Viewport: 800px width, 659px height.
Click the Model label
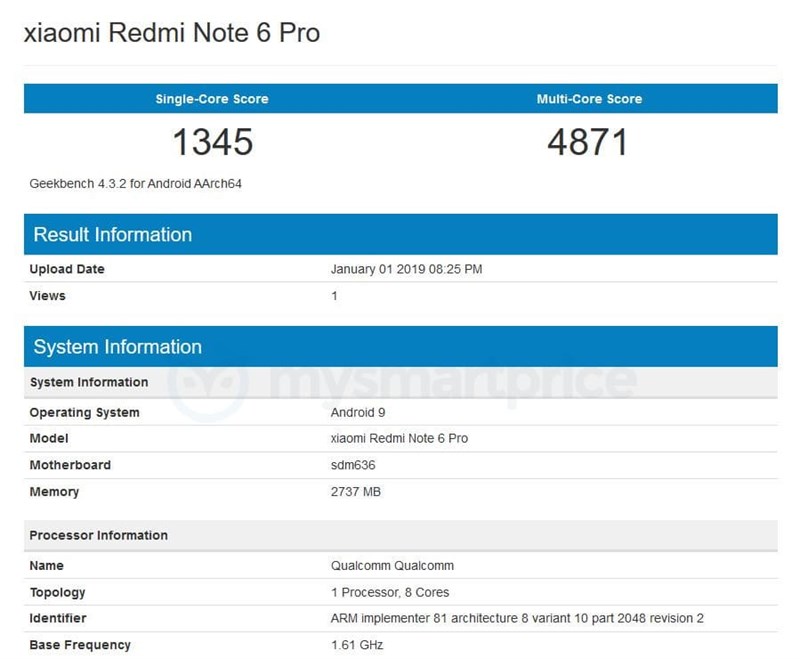coord(49,438)
